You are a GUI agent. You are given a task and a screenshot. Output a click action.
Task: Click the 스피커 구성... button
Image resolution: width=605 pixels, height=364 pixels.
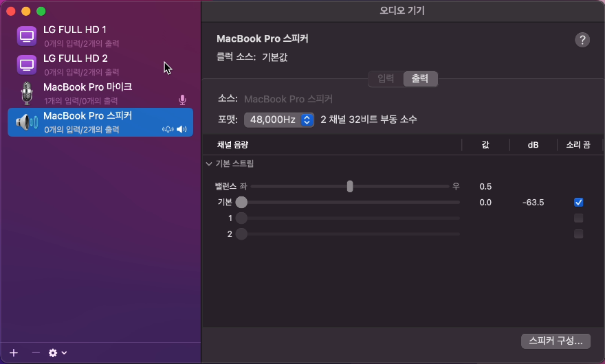click(555, 341)
